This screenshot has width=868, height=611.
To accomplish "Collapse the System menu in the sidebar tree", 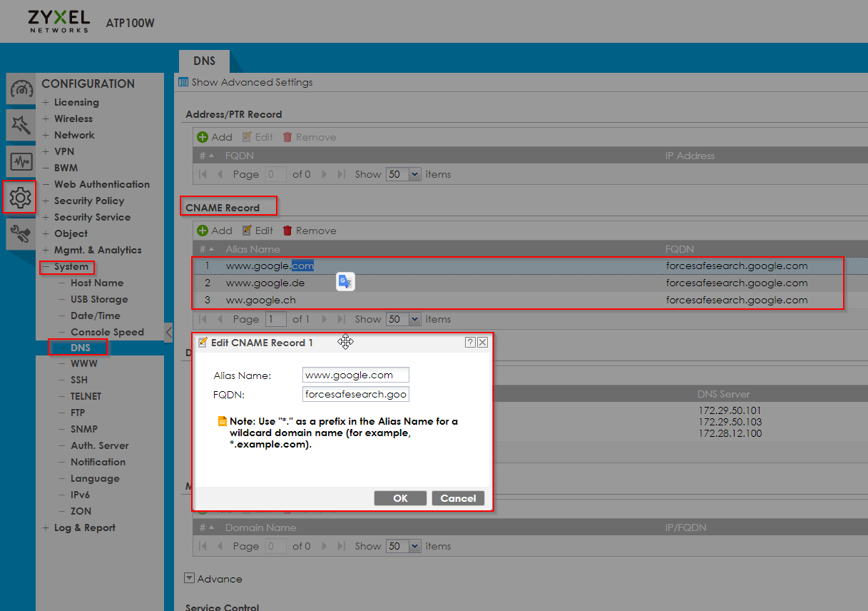I will (46, 266).
